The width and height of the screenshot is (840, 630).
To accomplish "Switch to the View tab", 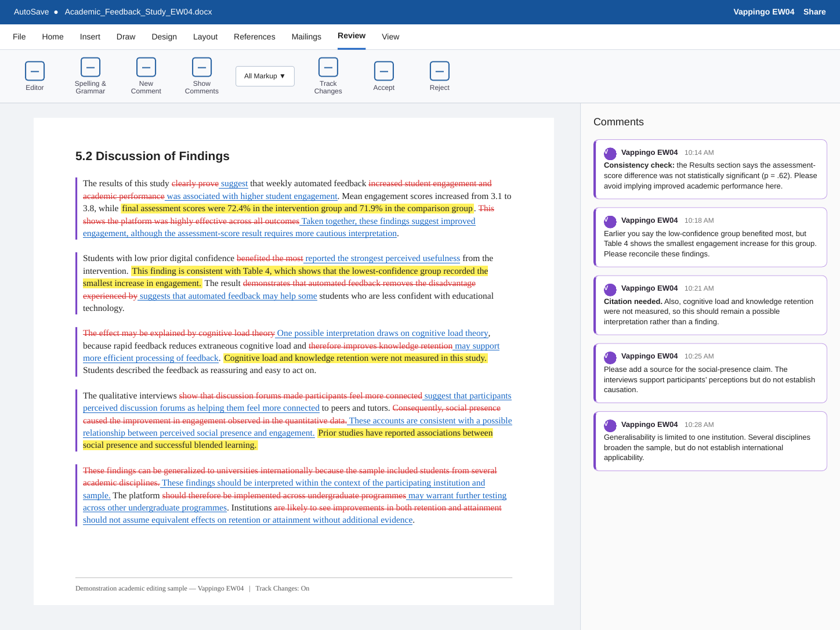I will [x=390, y=37].
